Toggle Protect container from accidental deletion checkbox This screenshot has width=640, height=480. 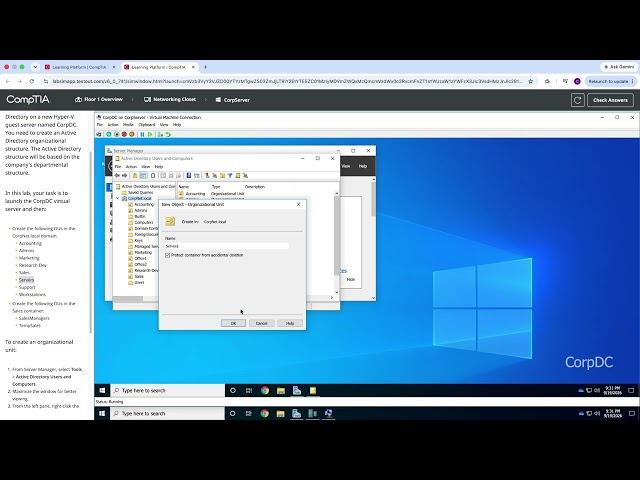coord(167,255)
